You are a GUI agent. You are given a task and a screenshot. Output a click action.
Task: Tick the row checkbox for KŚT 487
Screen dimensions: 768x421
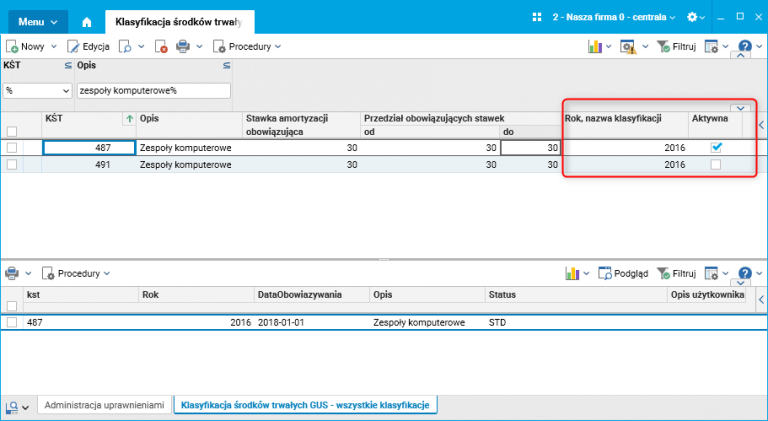pos(12,147)
